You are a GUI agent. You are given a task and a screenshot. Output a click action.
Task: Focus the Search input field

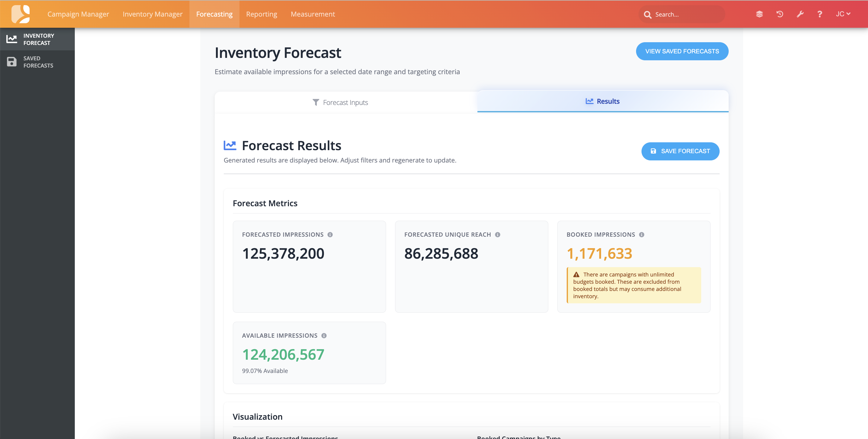682,14
